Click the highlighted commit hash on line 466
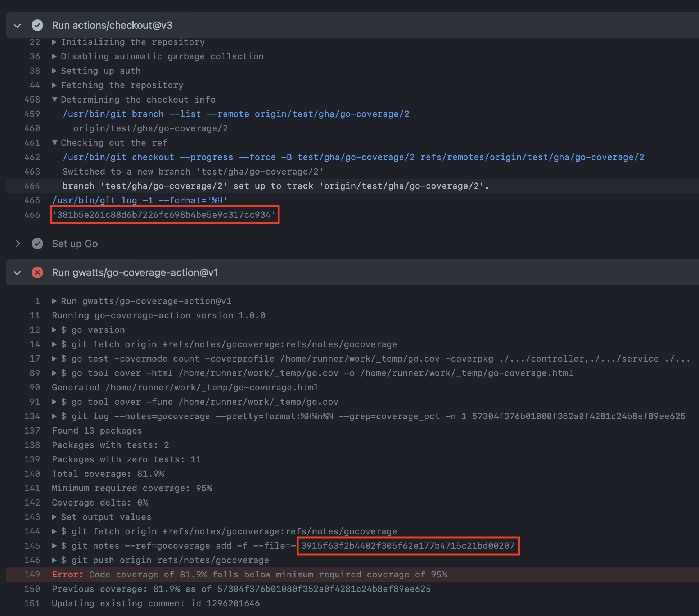699x616 pixels. [x=164, y=215]
